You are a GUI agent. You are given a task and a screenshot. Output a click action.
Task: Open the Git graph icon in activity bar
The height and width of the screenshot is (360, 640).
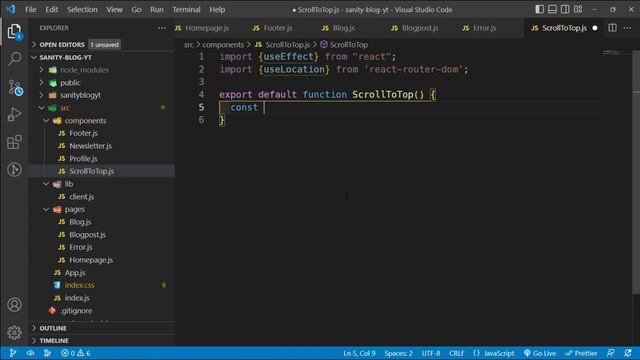click(x=14, y=169)
